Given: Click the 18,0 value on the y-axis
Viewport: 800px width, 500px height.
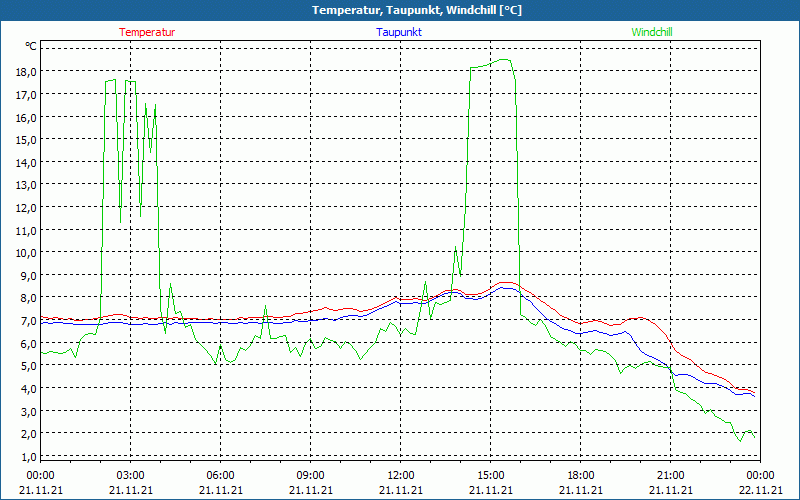Looking at the screenshot, I should pos(26,71).
